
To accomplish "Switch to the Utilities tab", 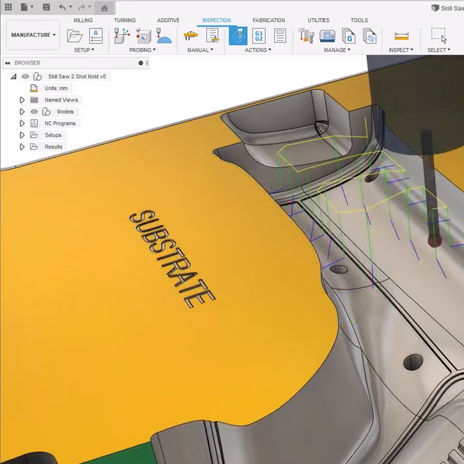I will (318, 20).
